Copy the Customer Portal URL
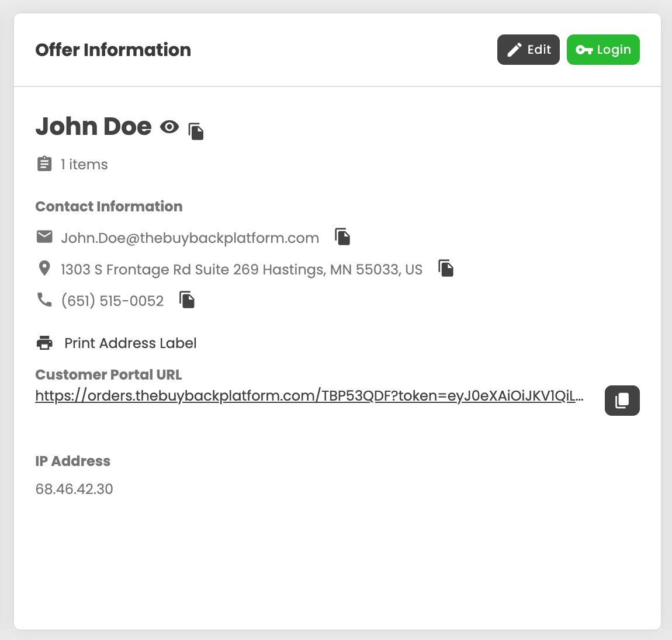The width and height of the screenshot is (672, 640). [x=622, y=401]
